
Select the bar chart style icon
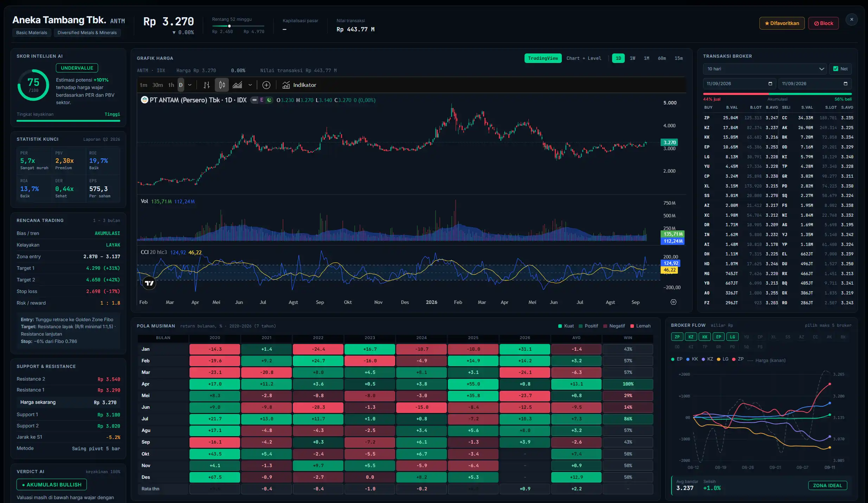point(207,85)
